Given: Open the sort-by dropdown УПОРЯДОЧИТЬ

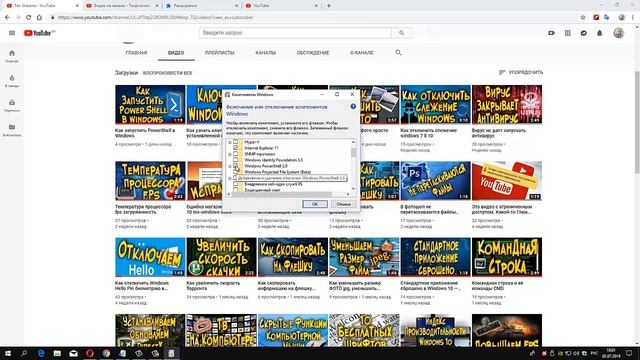Looking at the screenshot, I should [521, 72].
